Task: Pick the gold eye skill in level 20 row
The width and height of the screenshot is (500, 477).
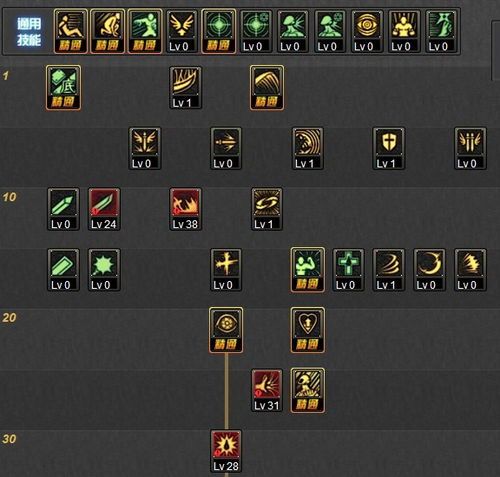Action: point(226,330)
